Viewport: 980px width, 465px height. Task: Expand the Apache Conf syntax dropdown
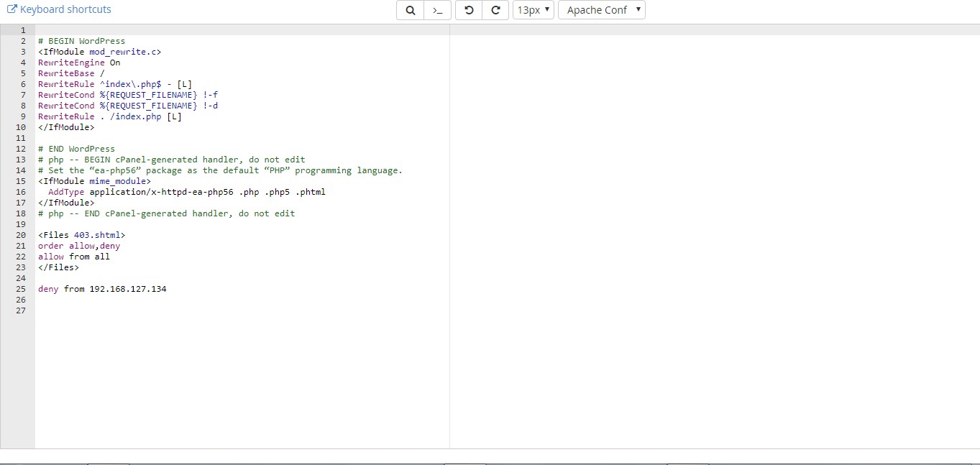point(602,10)
